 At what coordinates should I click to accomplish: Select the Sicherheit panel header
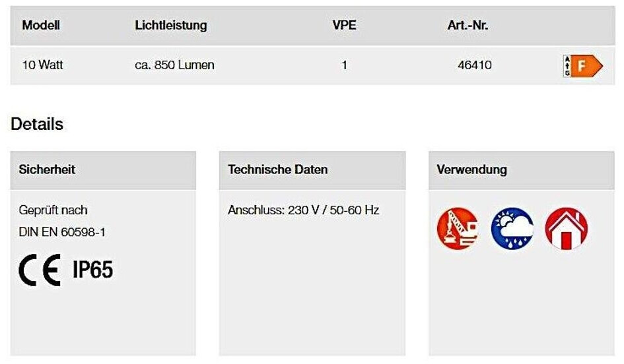(46, 169)
